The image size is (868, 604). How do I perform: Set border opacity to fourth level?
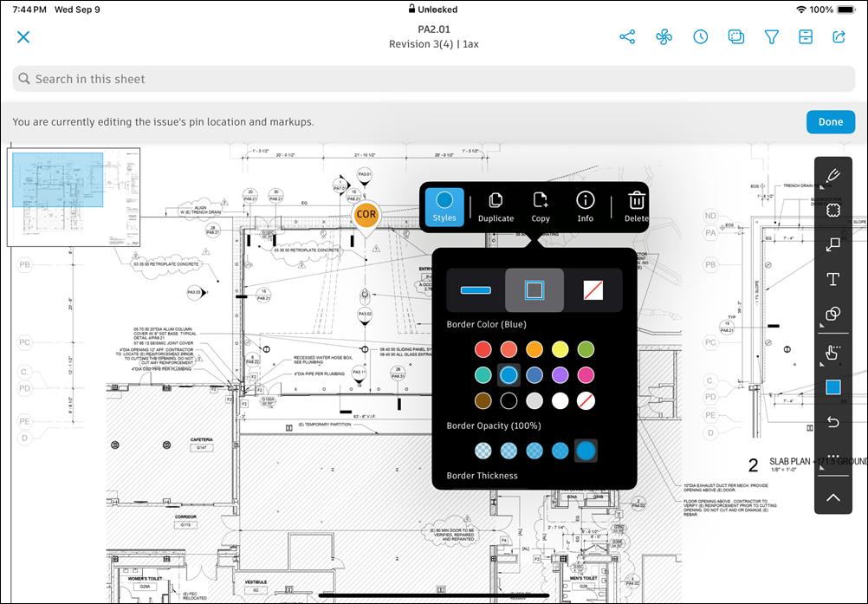[x=560, y=451]
